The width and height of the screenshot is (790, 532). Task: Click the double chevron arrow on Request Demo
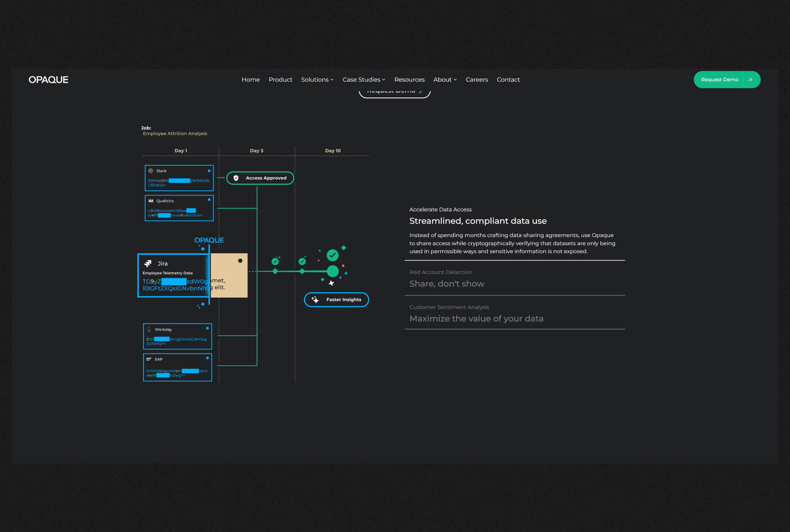click(x=751, y=80)
